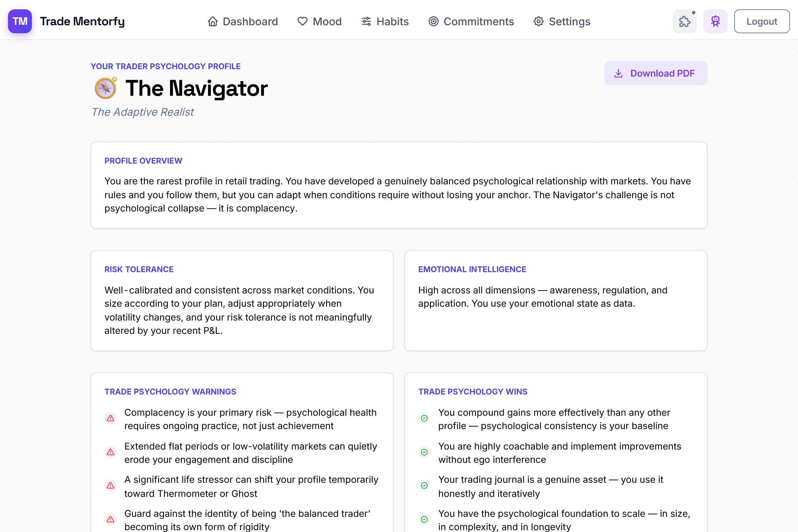Click the 'RISK TOLERANCE' card heading
Screen dimensions: 798x532
pyautogui.click(x=139, y=269)
